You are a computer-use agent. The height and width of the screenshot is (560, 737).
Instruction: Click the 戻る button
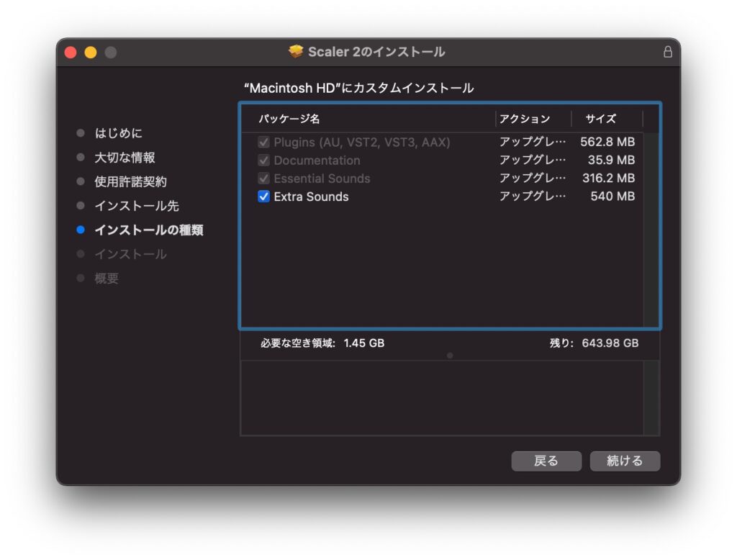[546, 461]
